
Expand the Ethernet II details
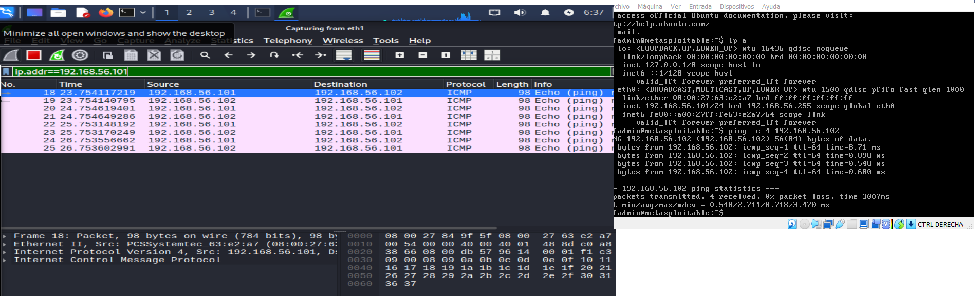point(5,244)
